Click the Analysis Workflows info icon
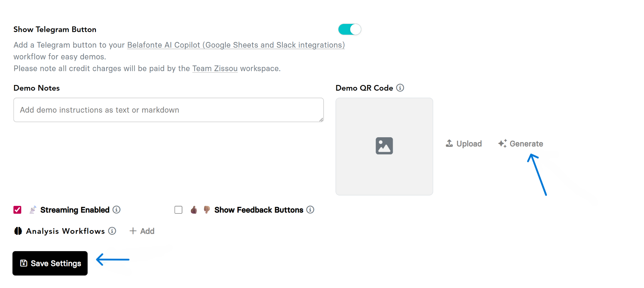The width and height of the screenshot is (644, 288). pyautogui.click(x=112, y=231)
